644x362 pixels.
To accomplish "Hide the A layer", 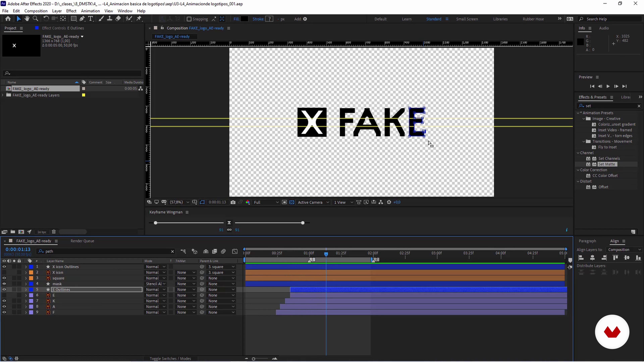I will [x=4, y=307].
